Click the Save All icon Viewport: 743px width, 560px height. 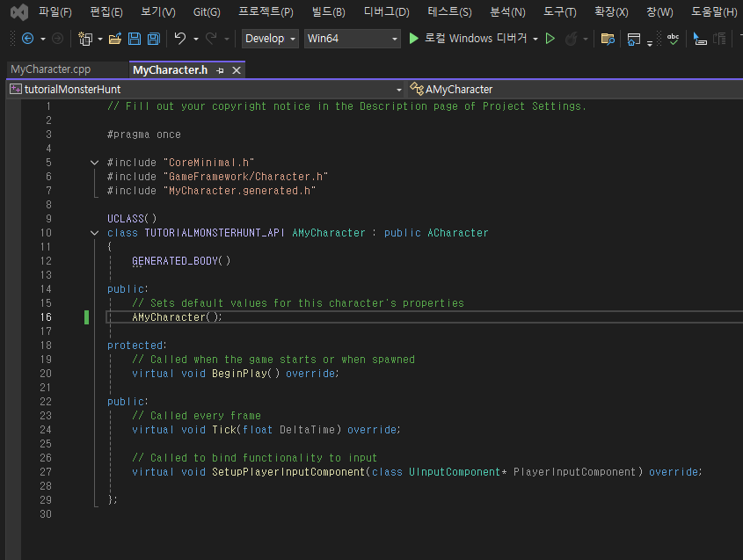pos(154,39)
